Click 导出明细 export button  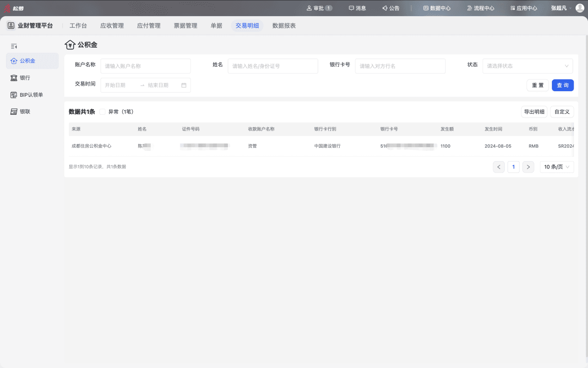[x=534, y=112]
